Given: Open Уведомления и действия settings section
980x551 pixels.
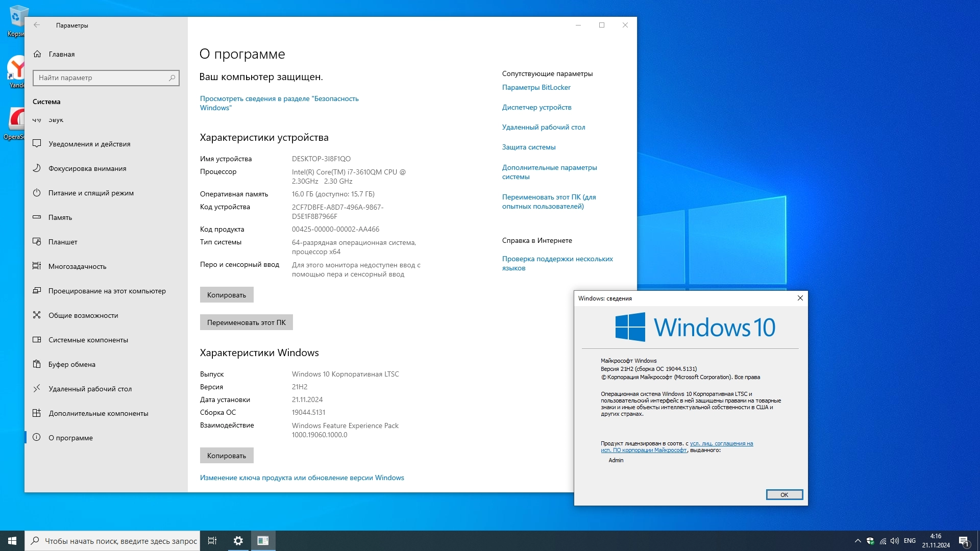Looking at the screenshot, I should coord(89,144).
